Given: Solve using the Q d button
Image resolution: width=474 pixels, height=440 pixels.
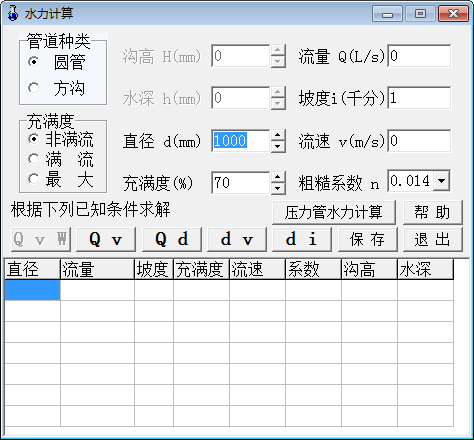Looking at the screenshot, I should pos(172,239).
